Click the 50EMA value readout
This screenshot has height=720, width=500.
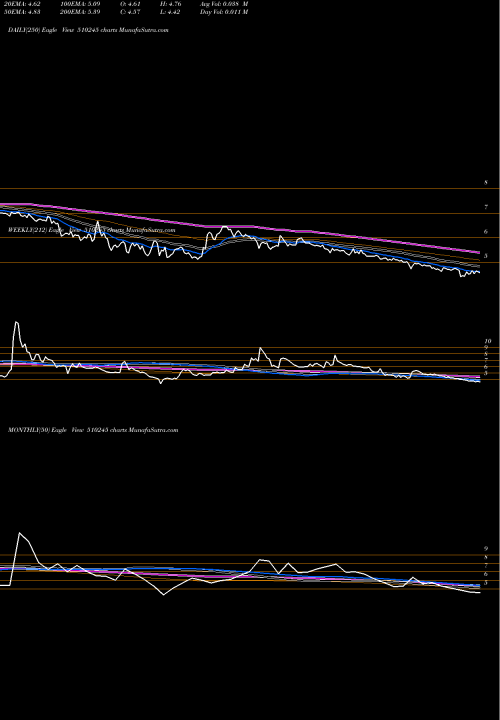[22, 12]
